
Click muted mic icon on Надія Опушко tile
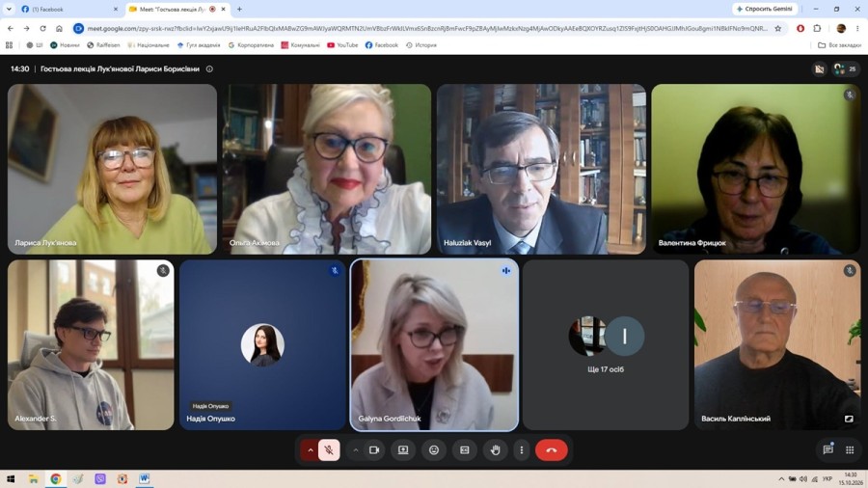point(335,271)
